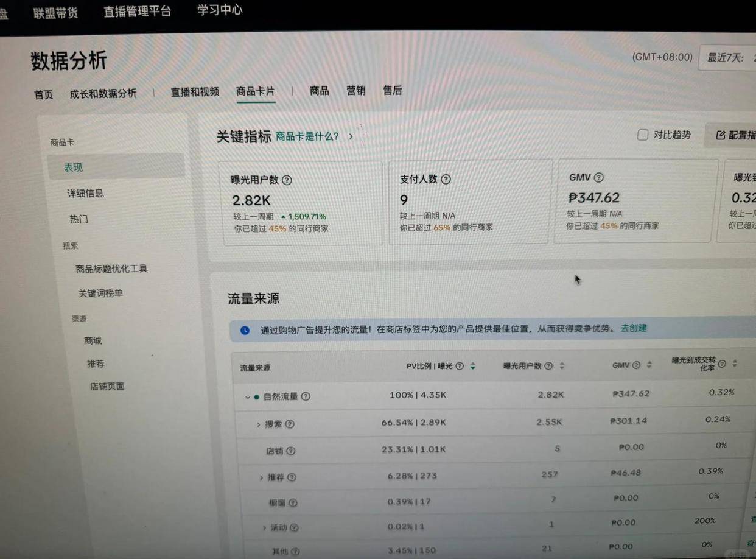
Task: Click the edit icon on 配置指标 button
Action: tap(720, 135)
